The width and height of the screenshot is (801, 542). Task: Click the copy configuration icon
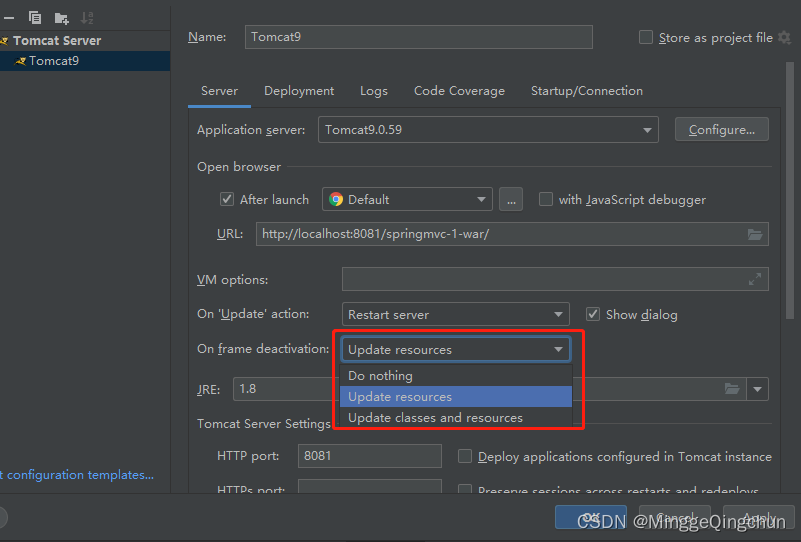35,18
